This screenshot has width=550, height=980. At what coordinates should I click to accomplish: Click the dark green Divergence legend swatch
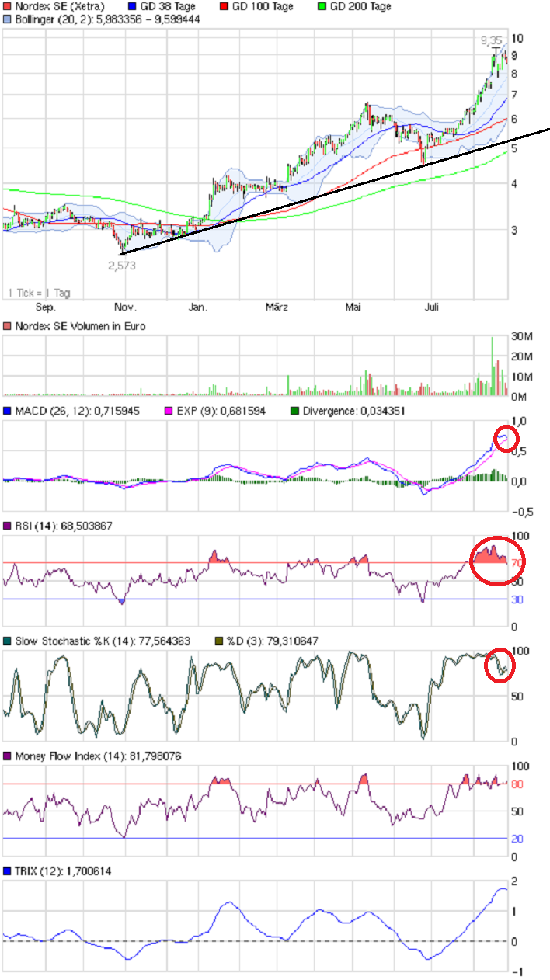click(x=294, y=411)
